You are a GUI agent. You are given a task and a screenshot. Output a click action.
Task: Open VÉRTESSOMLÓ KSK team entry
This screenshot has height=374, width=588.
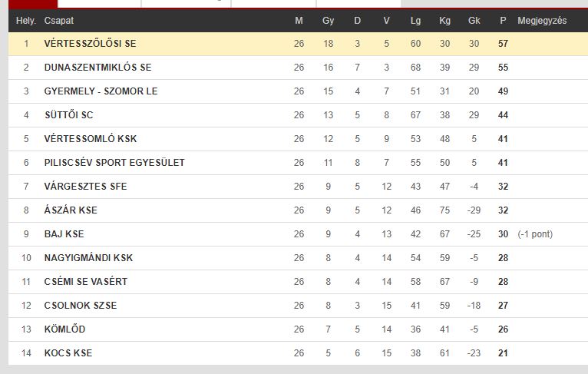[91, 139]
